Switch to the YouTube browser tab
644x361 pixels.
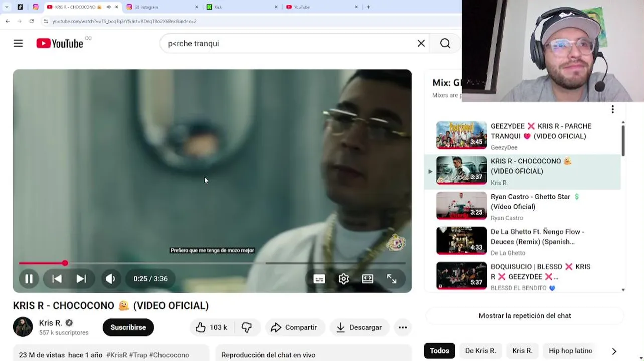pos(322,7)
